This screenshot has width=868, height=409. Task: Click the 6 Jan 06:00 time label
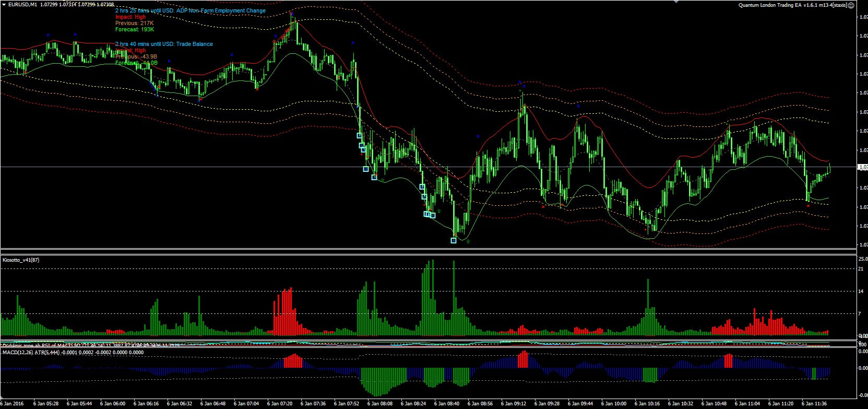[113, 403]
